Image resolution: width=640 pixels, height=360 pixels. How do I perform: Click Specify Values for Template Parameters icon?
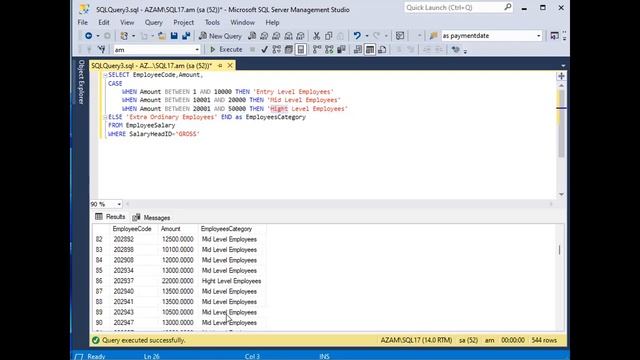[x=456, y=50]
